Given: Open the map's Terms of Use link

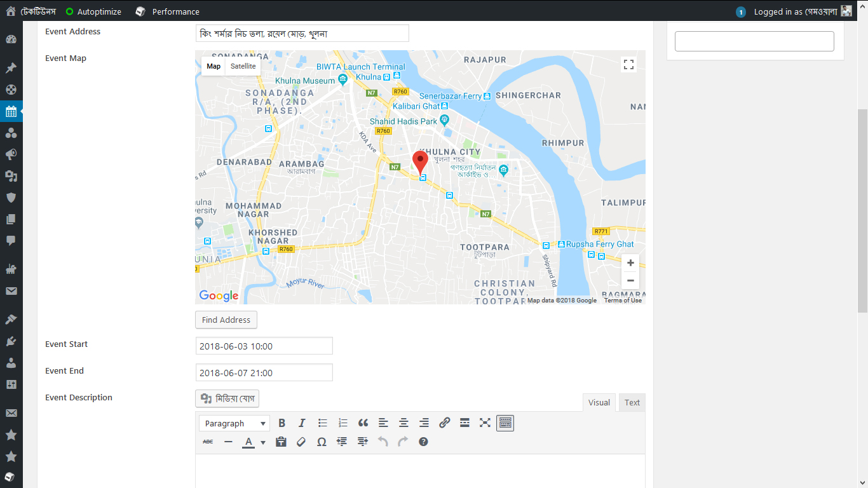Looking at the screenshot, I should coord(623,301).
